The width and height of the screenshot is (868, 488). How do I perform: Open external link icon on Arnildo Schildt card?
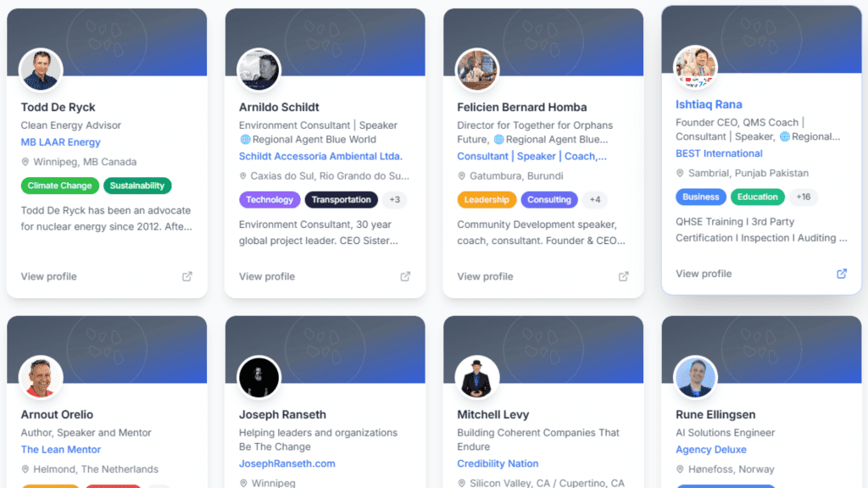tap(405, 276)
